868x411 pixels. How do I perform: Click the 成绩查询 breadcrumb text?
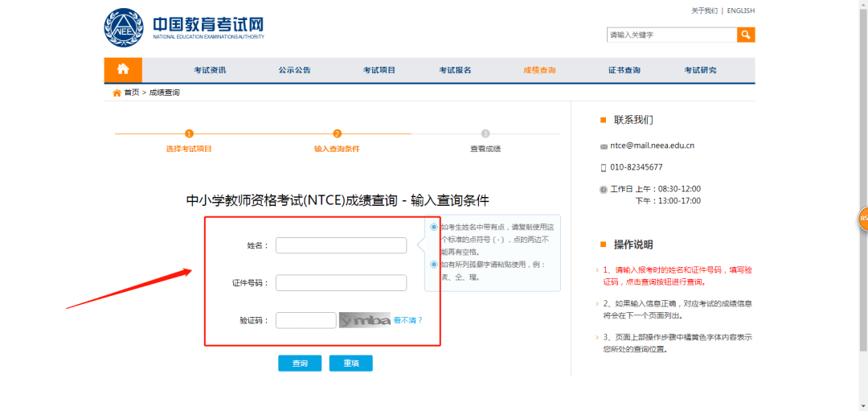click(x=165, y=92)
